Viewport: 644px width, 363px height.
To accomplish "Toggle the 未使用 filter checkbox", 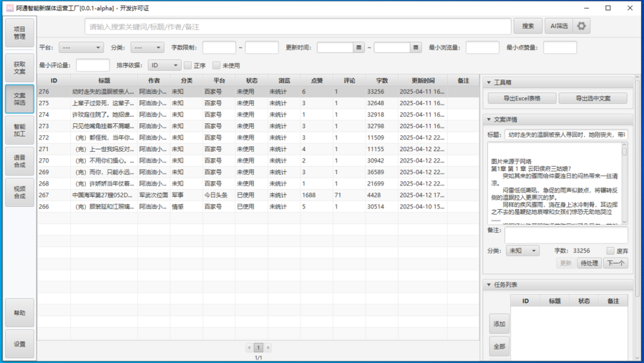I will point(216,65).
